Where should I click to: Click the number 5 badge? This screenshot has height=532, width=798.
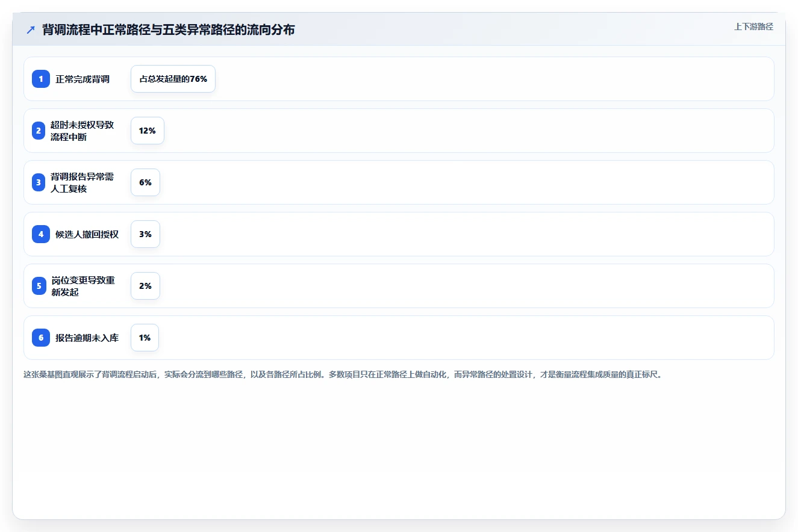tap(39, 286)
